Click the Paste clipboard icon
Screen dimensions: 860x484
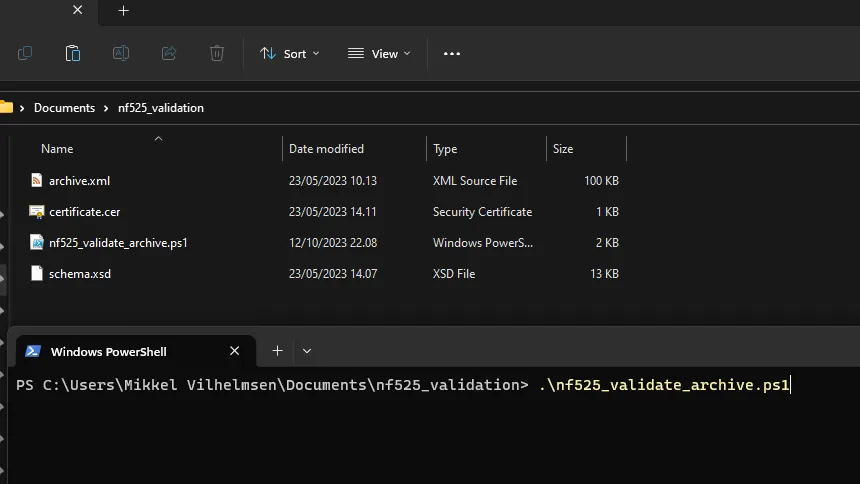(x=72, y=53)
